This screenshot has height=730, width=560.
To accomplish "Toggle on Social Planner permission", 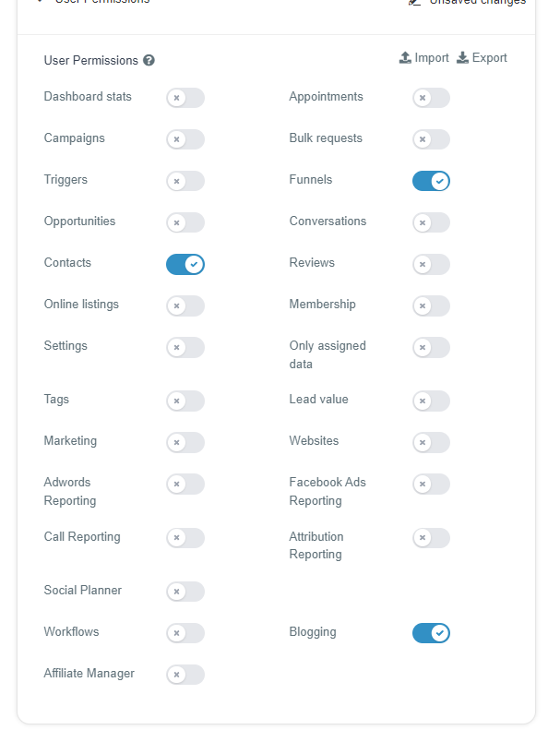I will 185,592.
